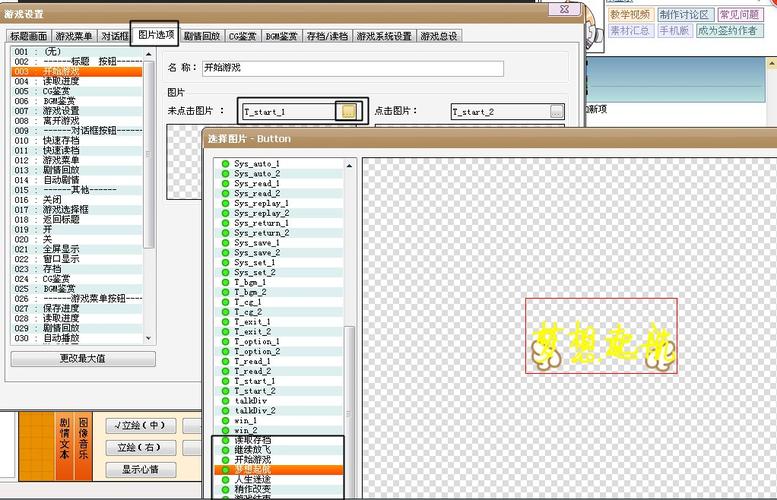
Task: Select list row 012 游戏菜单
Action: (77, 160)
